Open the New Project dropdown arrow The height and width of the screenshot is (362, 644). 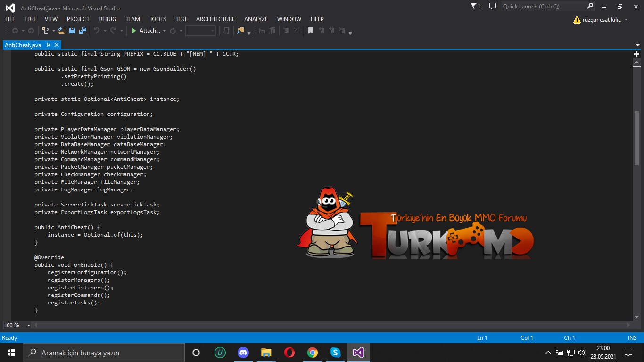(53, 31)
